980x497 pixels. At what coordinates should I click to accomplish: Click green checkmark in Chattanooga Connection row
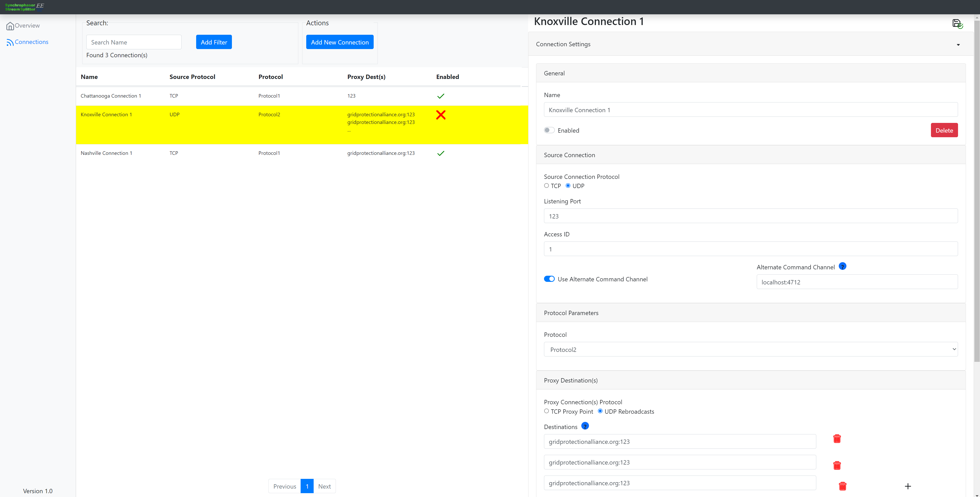pyautogui.click(x=441, y=96)
